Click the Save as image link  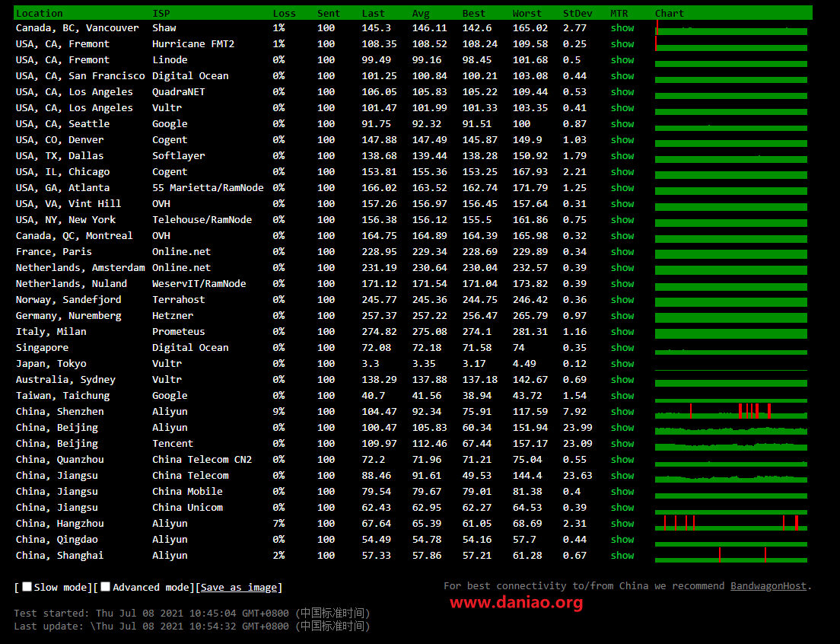click(x=239, y=587)
